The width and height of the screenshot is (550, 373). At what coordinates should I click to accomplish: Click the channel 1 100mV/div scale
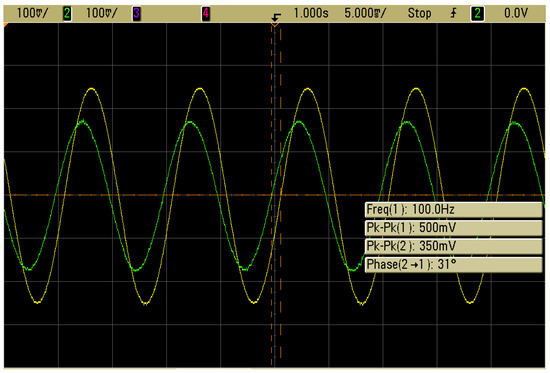click(32, 13)
